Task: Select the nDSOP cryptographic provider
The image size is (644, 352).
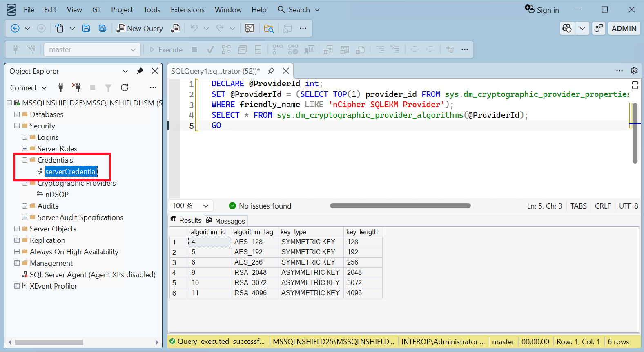Action: click(57, 195)
